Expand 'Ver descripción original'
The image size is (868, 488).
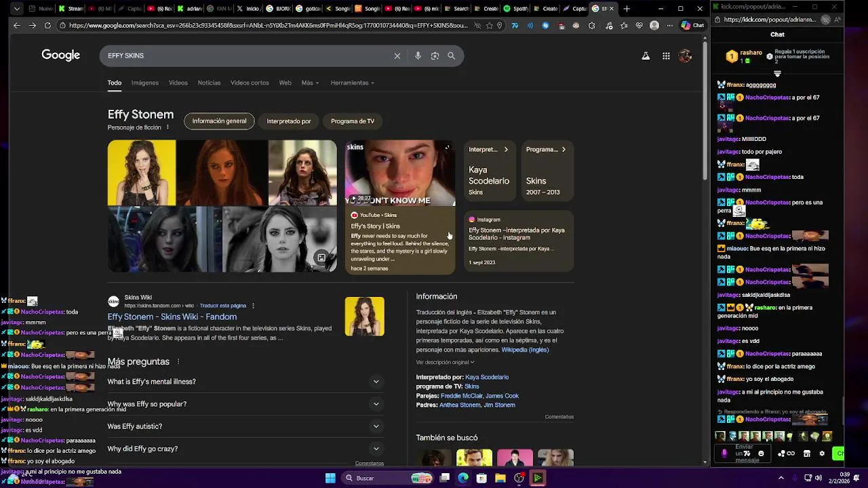(445, 362)
